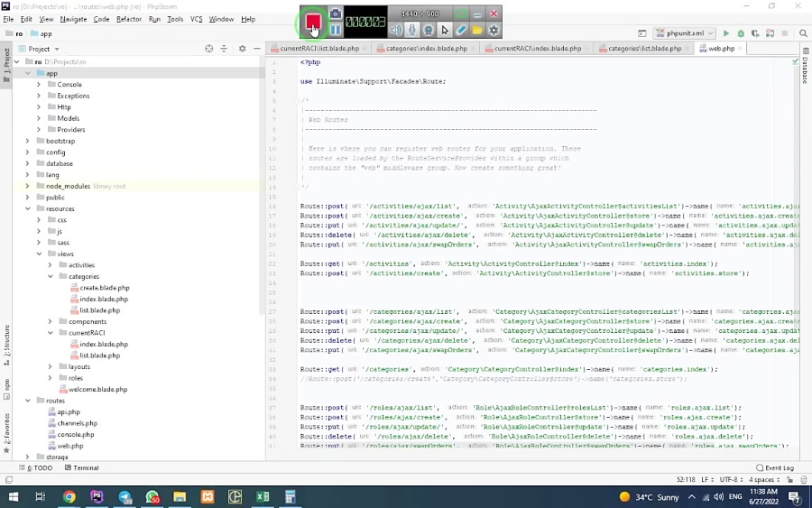Open the phpunit.xml run configuration dropdown

click(x=686, y=33)
